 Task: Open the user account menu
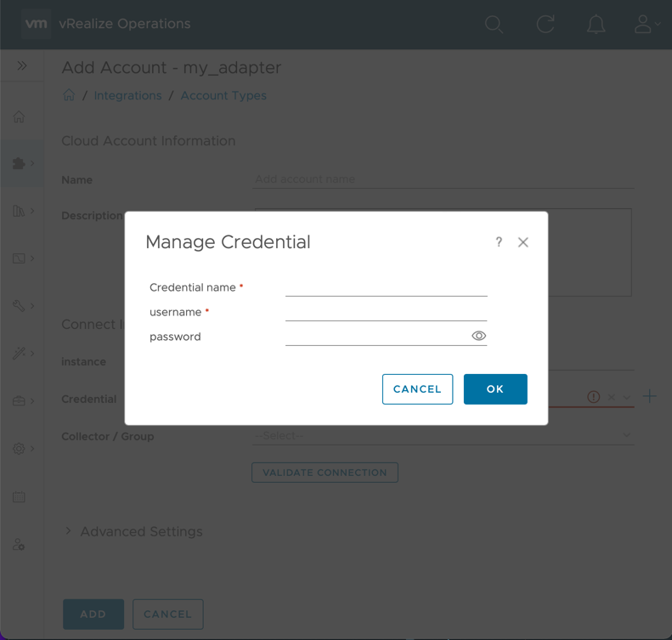point(647,25)
